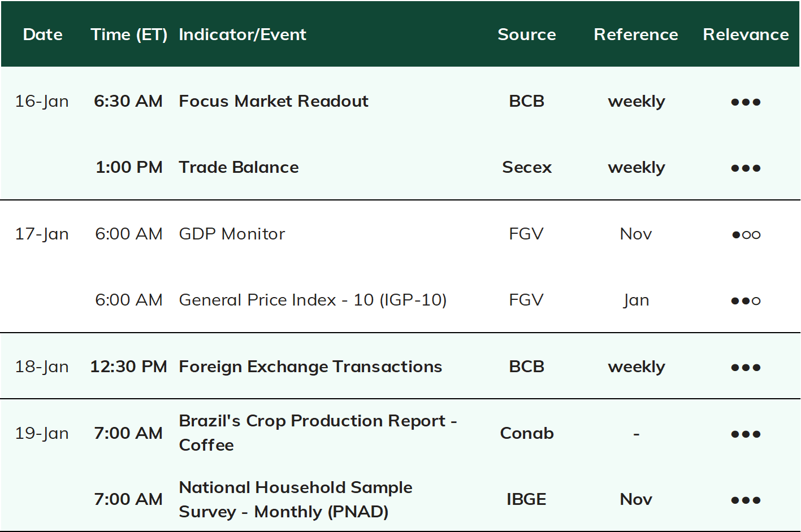Select the Date column header
Image resolution: width=801 pixels, height=532 pixels.
pos(43,34)
